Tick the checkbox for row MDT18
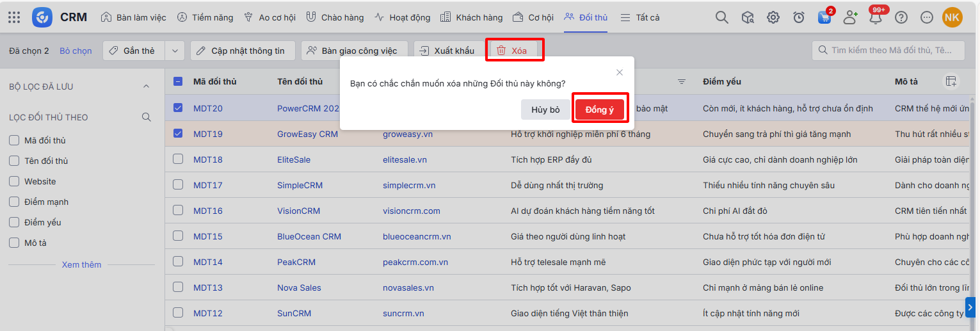The image size is (980, 331). pyautogui.click(x=178, y=159)
